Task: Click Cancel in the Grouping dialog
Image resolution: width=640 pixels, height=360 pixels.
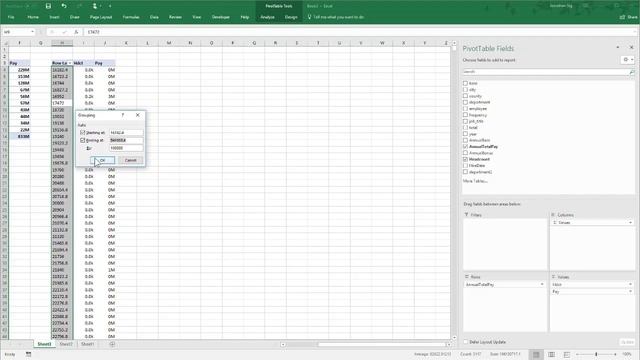Action: [x=131, y=160]
